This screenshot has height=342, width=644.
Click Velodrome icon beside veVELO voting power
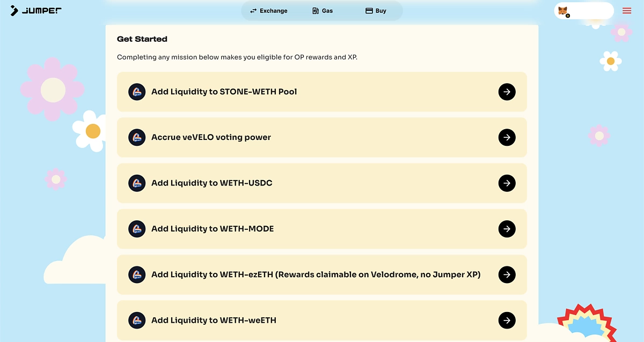[137, 137]
